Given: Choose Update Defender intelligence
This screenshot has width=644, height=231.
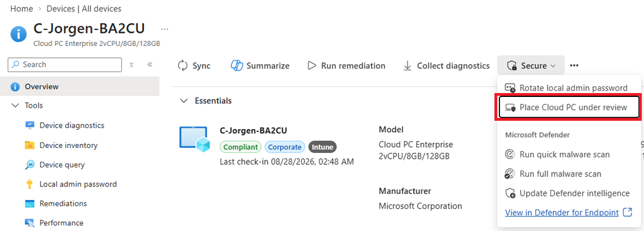Looking at the screenshot, I should (569, 193).
